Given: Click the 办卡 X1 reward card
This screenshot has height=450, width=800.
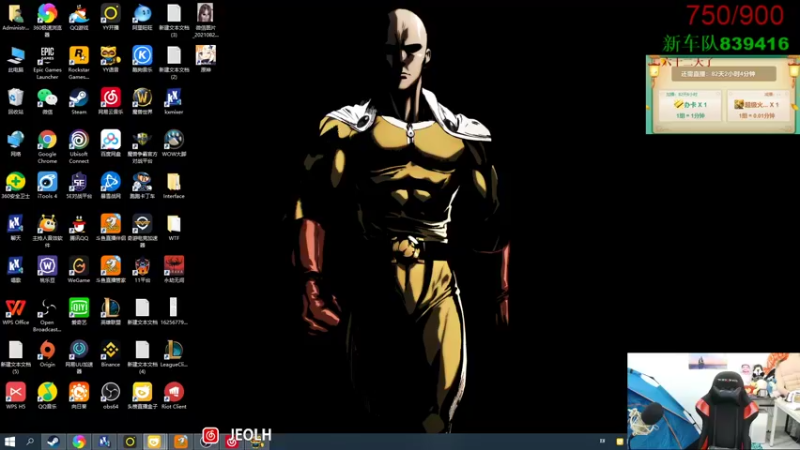Looking at the screenshot, I should (690, 106).
